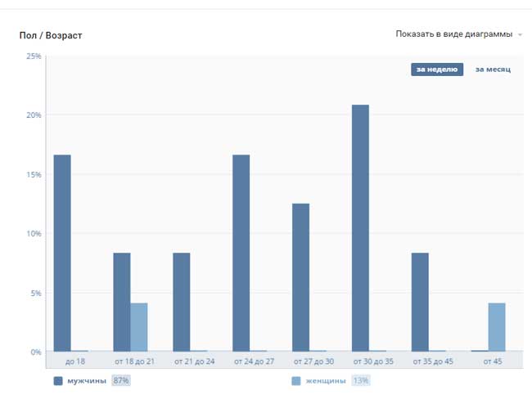Click the tallest bar, "от 30 до 35"
Screen dimensions: 532x395
(360, 229)
